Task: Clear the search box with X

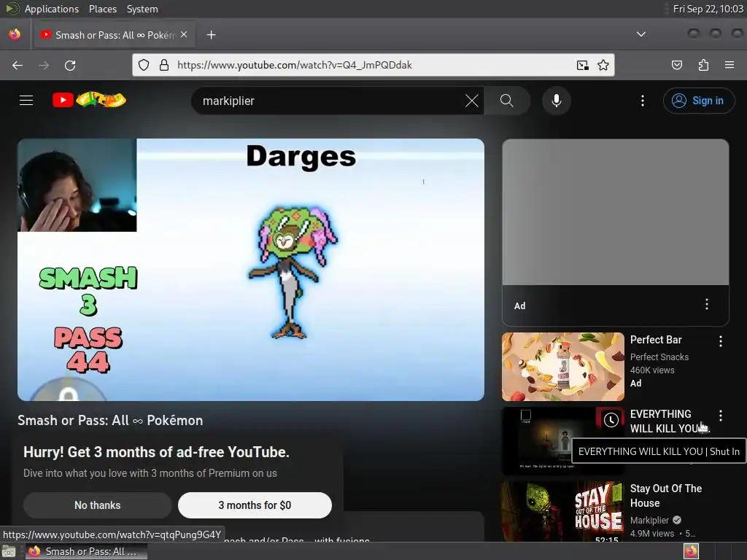Action: [x=472, y=101]
